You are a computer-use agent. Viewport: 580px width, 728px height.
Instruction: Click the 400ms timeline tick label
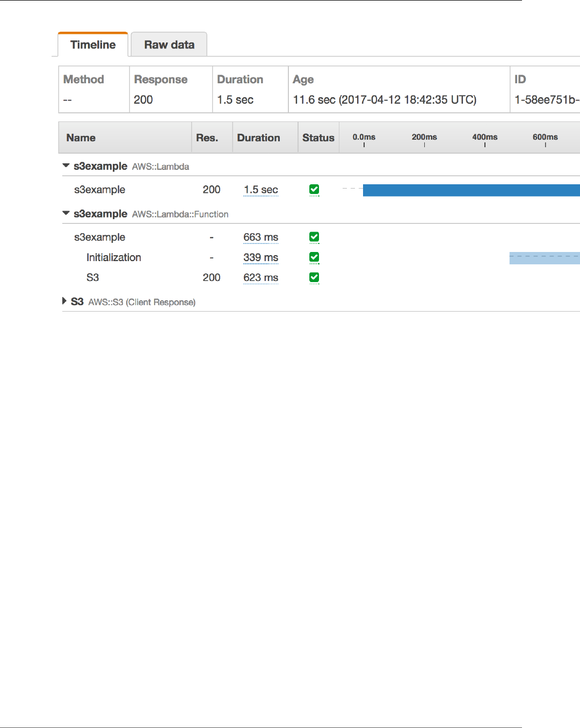[x=485, y=137]
